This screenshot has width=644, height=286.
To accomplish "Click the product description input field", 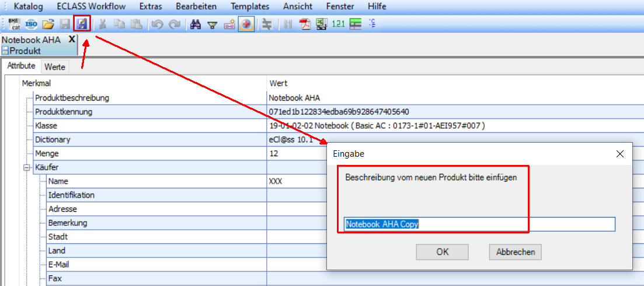I will (x=479, y=224).
